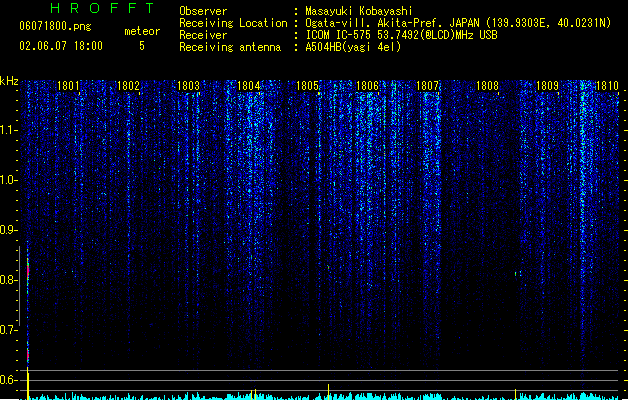Click ICOM IC-575 53.7492 MHz USB text
The height and width of the screenshot is (400, 629).
tap(401, 35)
